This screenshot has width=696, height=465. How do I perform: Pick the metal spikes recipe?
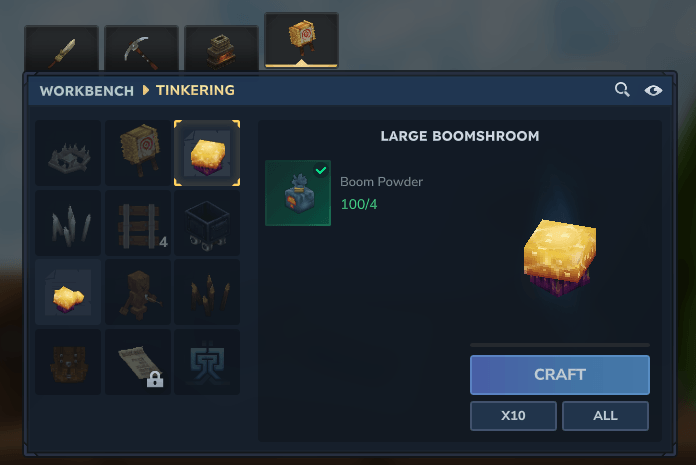(x=68, y=223)
